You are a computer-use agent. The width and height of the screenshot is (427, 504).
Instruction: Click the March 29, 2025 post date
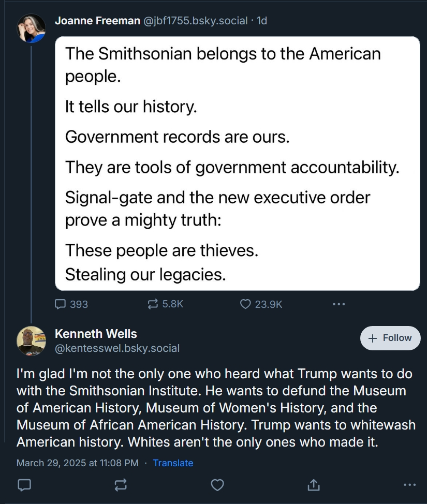(78, 463)
